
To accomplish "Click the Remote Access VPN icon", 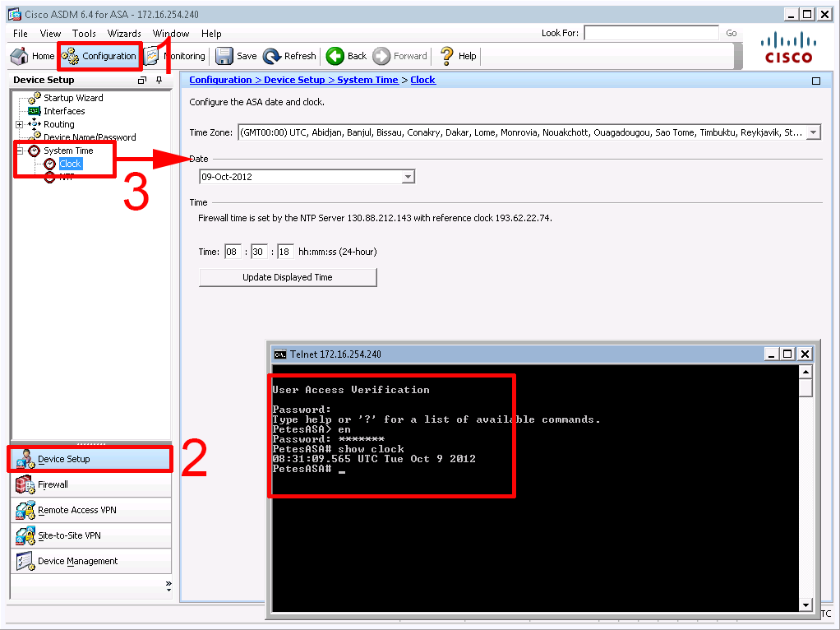I will point(25,510).
